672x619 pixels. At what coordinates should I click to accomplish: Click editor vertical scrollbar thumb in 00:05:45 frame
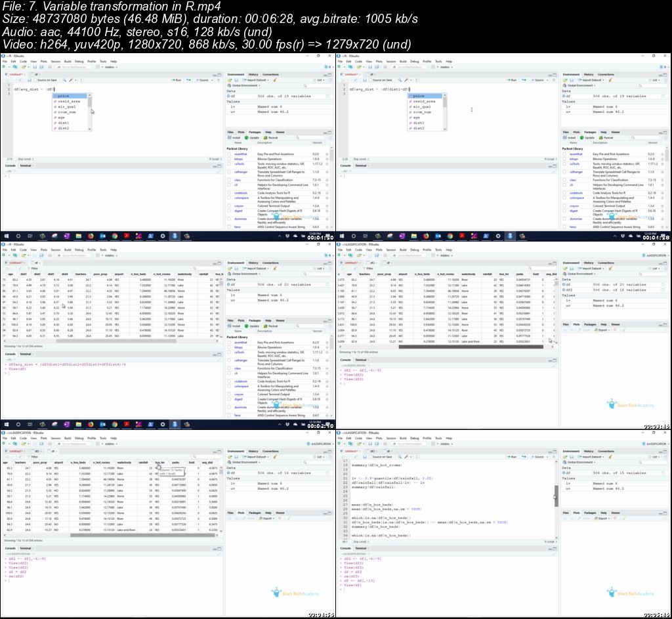[556, 496]
